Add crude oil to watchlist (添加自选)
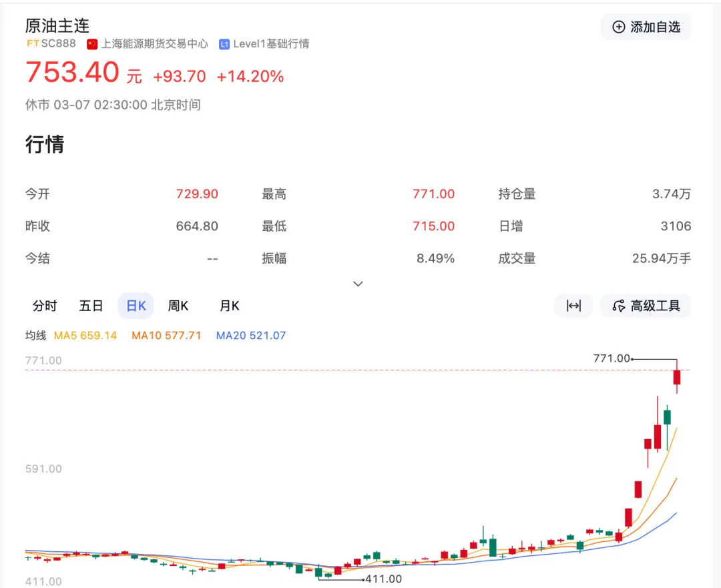721x588 pixels. pyautogui.click(x=646, y=27)
